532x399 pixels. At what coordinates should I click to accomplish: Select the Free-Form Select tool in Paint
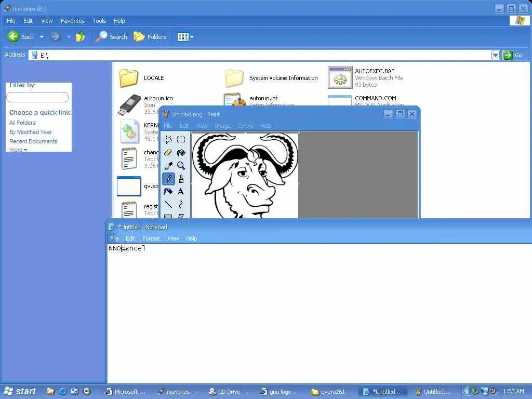pyautogui.click(x=168, y=139)
